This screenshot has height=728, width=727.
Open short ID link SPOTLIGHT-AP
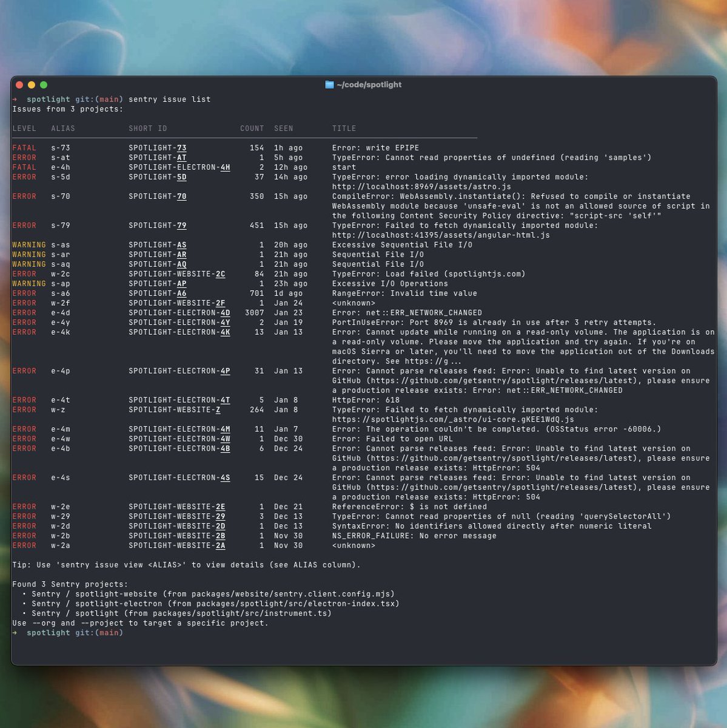pos(158,284)
